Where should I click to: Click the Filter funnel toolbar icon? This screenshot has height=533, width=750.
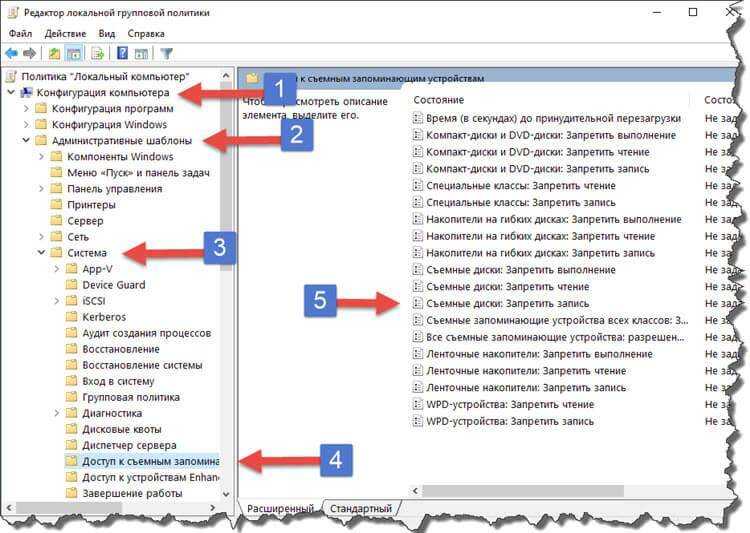(166, 54)
